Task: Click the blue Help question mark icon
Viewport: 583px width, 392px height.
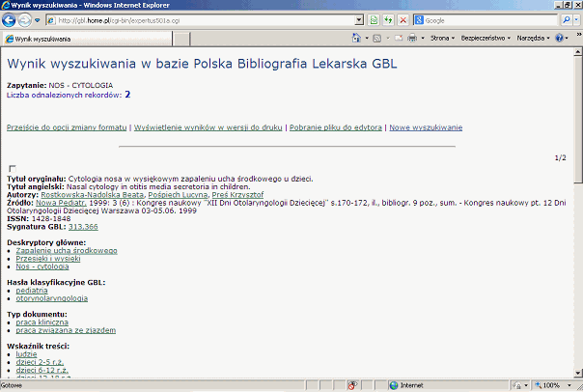Action: (559, 38)
